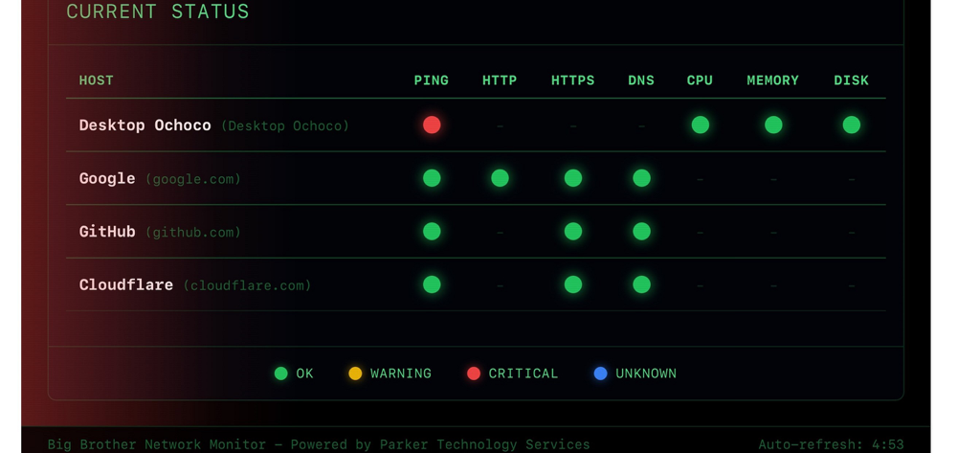The width and height of the screenshot is (980, 453).
Task: Click the Google PING status dot
Action: coord(432,178)
